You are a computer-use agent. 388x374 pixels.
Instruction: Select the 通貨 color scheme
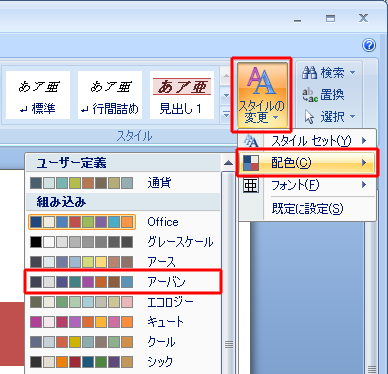coord(123,183)
